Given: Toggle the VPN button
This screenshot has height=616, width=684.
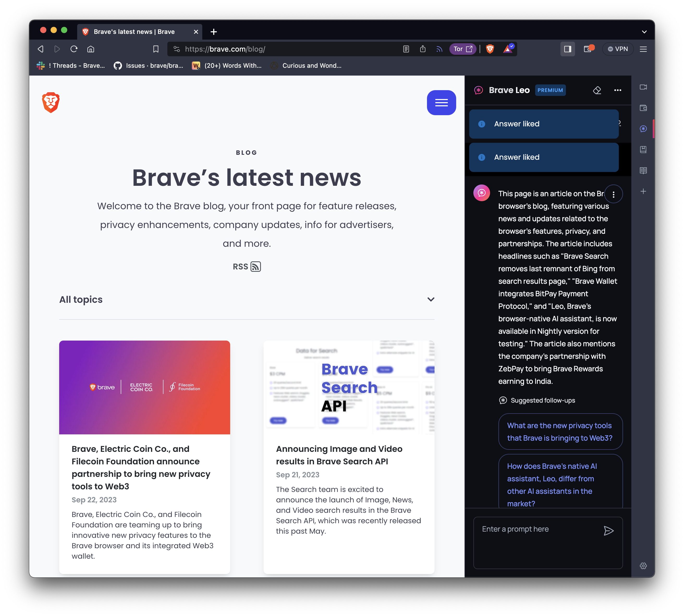Looking at the screenshot, I should 618,49.
